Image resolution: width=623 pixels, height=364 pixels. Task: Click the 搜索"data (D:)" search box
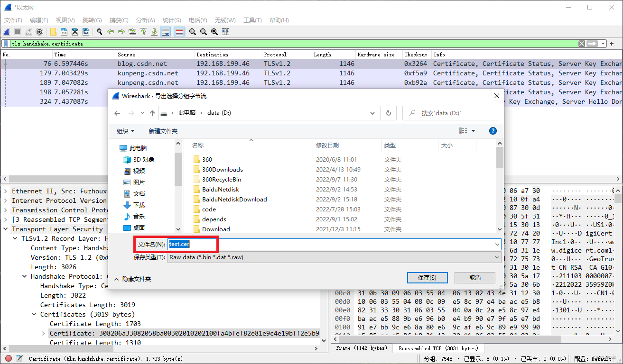[450, 113]
